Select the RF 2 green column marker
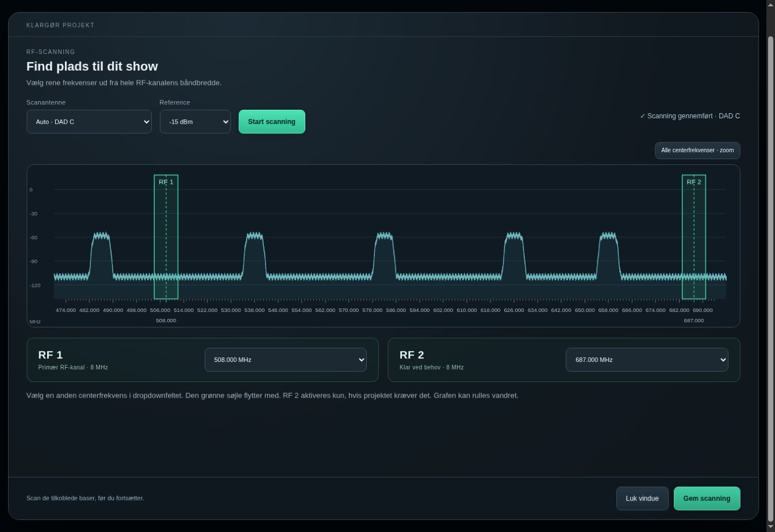The image size is (775, 532). pyautogui.click(x=694, y=237)
